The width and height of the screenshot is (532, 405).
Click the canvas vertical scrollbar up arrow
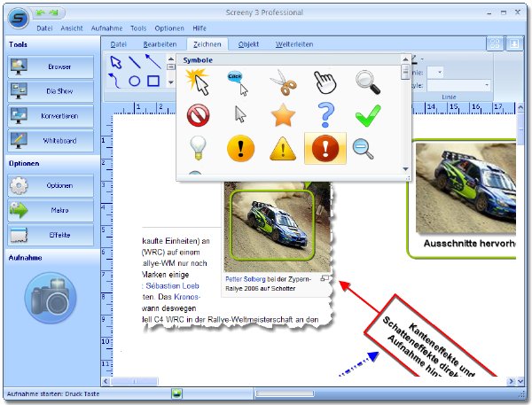pyautogui.click(x=520, y=108)
